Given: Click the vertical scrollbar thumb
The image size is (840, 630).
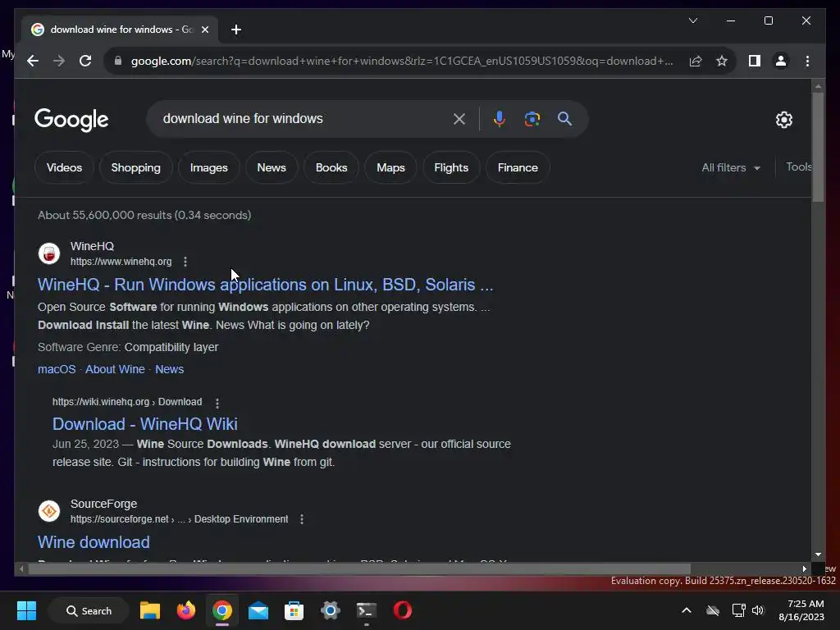Looking at the screenshot, I should [x=818, y=148].
